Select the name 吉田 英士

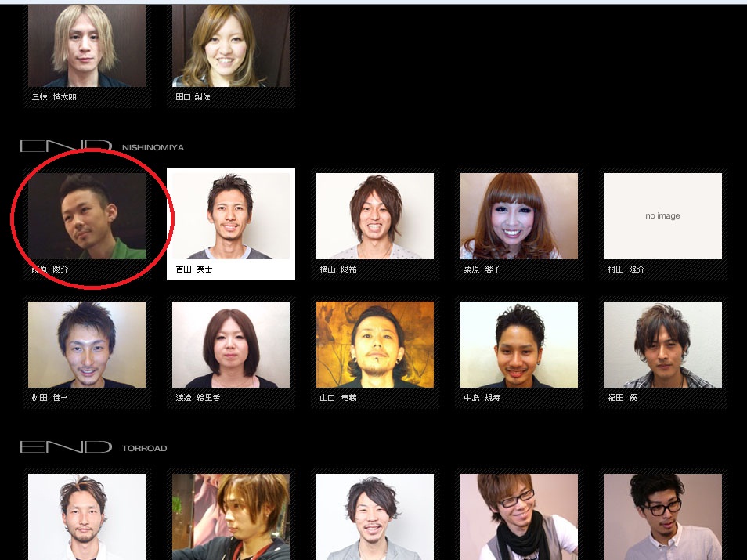pyautogui.click(x=194, y=269)
